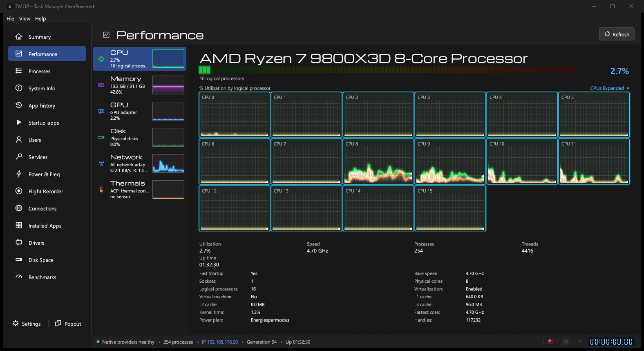644x351 pixels.
Task: Select the Disk performance card
Action: pos(140,137)
